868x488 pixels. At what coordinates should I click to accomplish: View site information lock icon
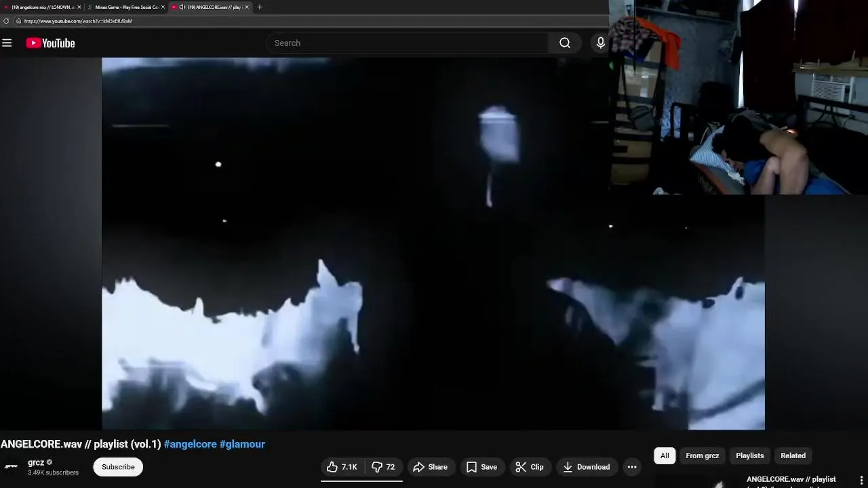[x=18, y=21]
